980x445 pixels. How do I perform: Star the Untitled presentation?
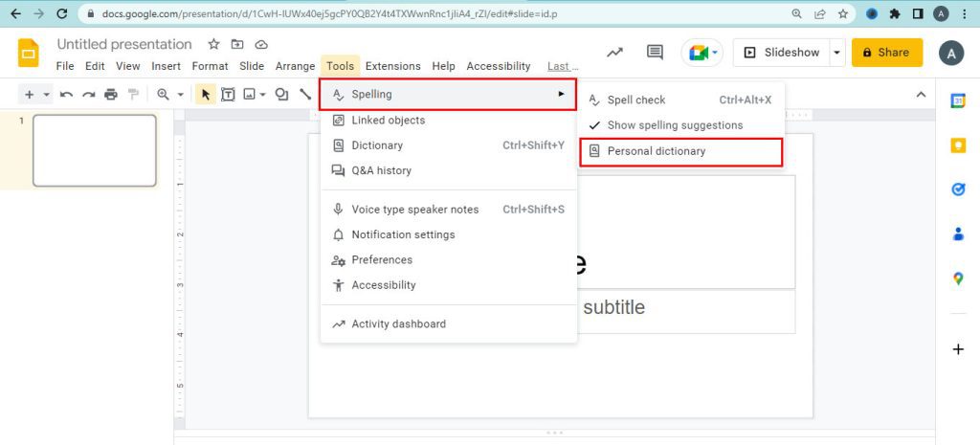click(x=213, y=44)
